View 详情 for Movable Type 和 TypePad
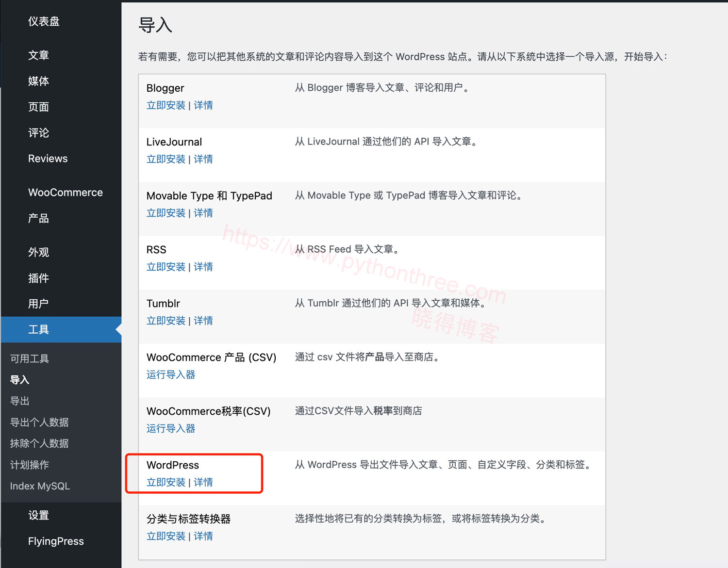The image size is (728, 568). point(203,213)
